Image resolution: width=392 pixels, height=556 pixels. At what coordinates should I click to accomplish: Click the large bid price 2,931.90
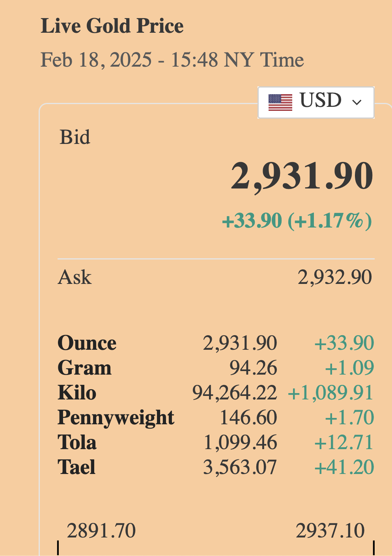tap(302, 176)
